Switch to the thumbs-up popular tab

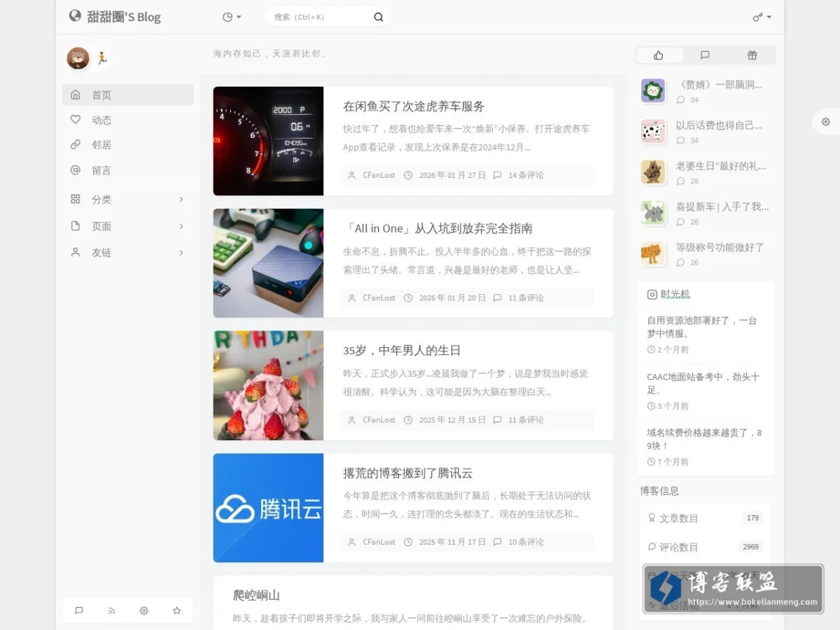(x=659, y=55)
